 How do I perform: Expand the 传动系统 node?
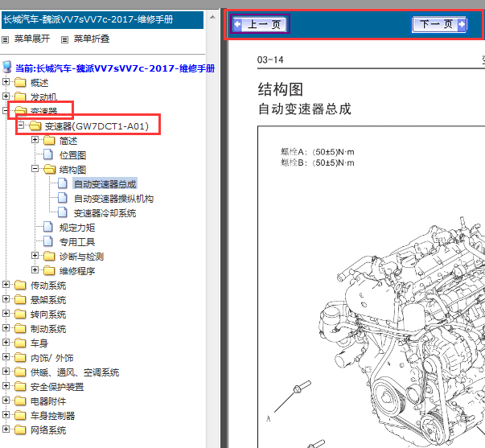6,285
